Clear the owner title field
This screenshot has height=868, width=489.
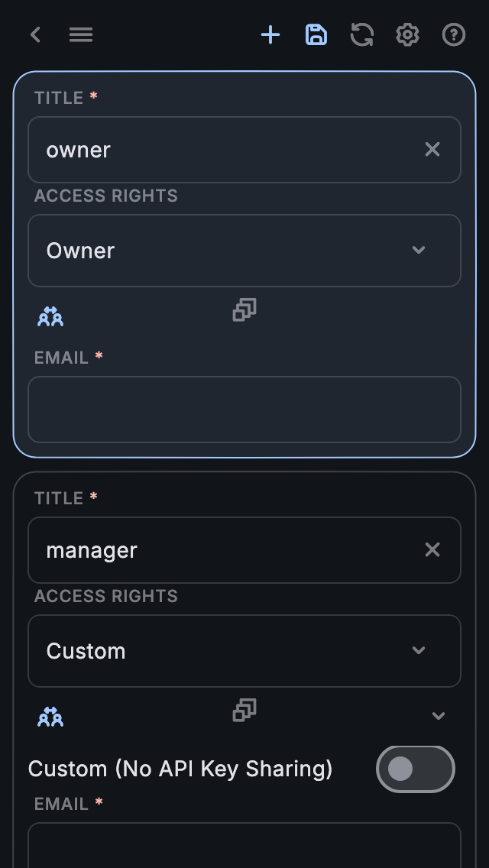click(x=432, y=149)
